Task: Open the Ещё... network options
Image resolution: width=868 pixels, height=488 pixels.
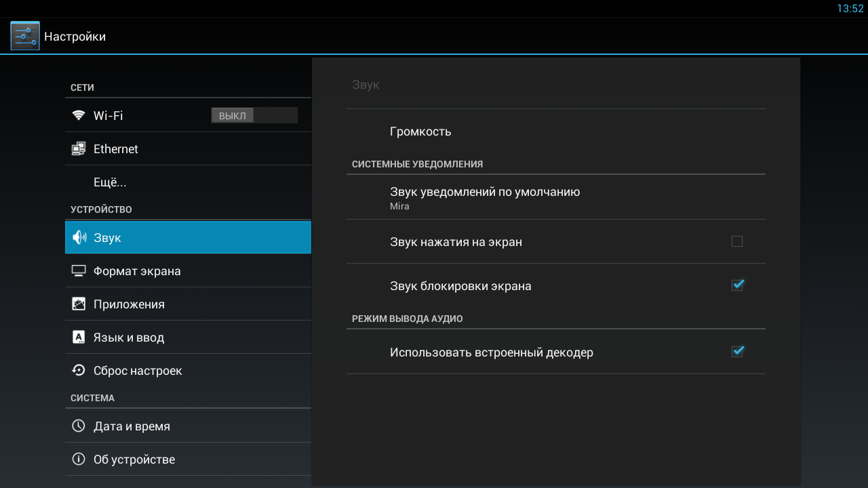Action: point(188,182)
